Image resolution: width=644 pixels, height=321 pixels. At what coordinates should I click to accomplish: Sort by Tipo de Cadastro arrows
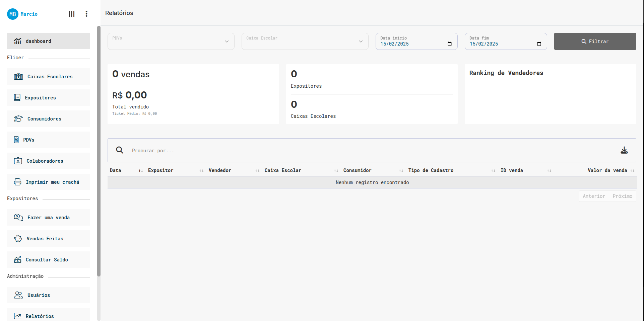(x=493, y=171)
